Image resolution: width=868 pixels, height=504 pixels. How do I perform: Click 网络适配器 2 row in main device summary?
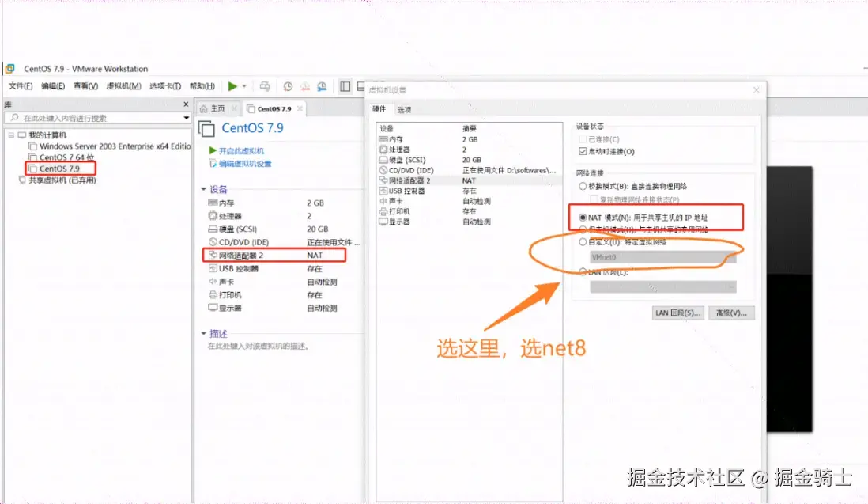274,256
